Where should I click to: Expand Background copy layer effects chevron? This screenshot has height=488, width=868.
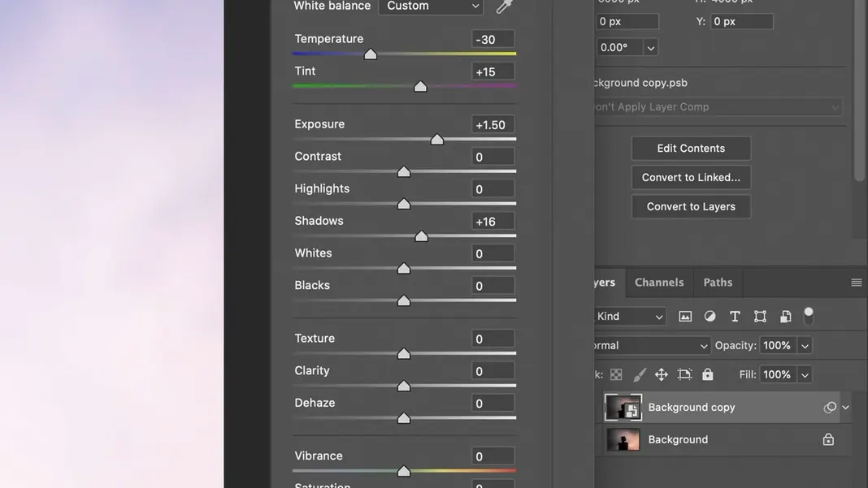(845, 408)
